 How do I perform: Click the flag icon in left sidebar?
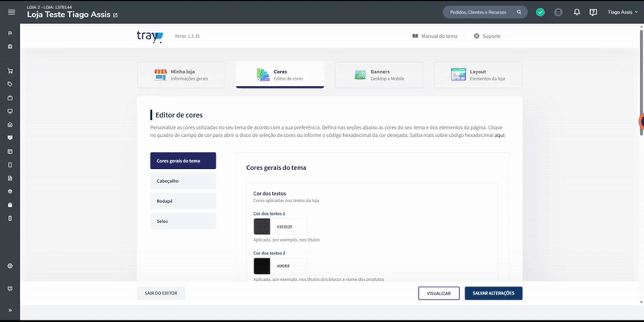(10, 33)
